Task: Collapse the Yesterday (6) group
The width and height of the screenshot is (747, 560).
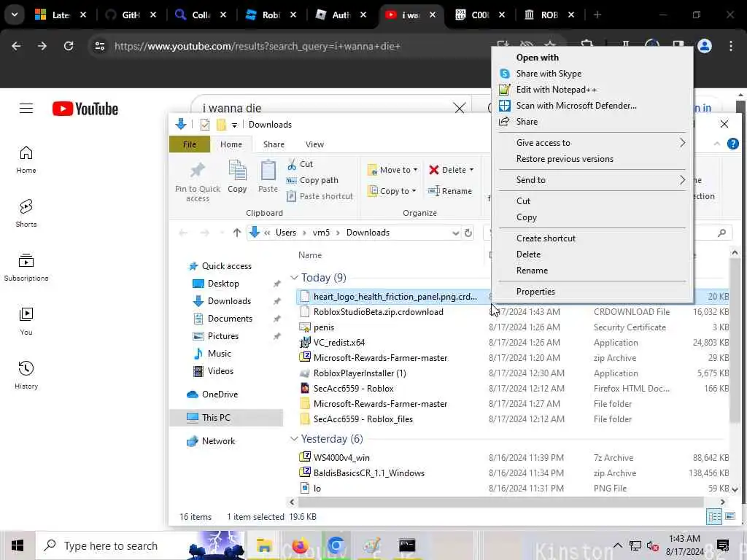Action: [294, 438]
